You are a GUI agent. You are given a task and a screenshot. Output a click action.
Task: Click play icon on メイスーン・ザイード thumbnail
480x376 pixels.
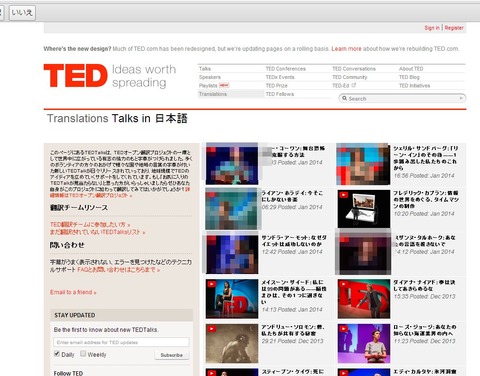point(211,284)
